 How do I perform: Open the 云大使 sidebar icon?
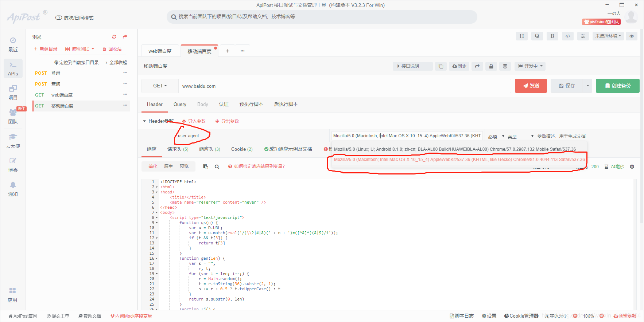[x=13, y=141]
